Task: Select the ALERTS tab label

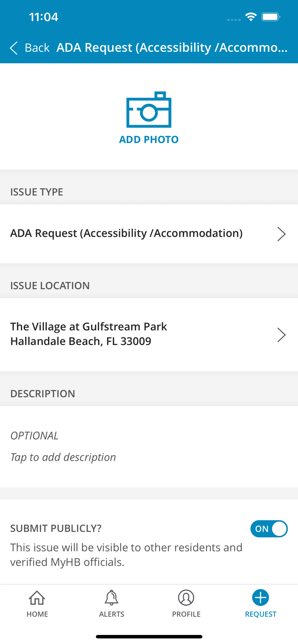Action: pyautogui.click(x=112, y=614)
